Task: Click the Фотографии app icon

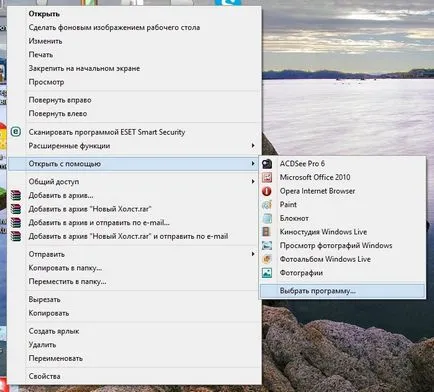Action: [x=267, y=273]
